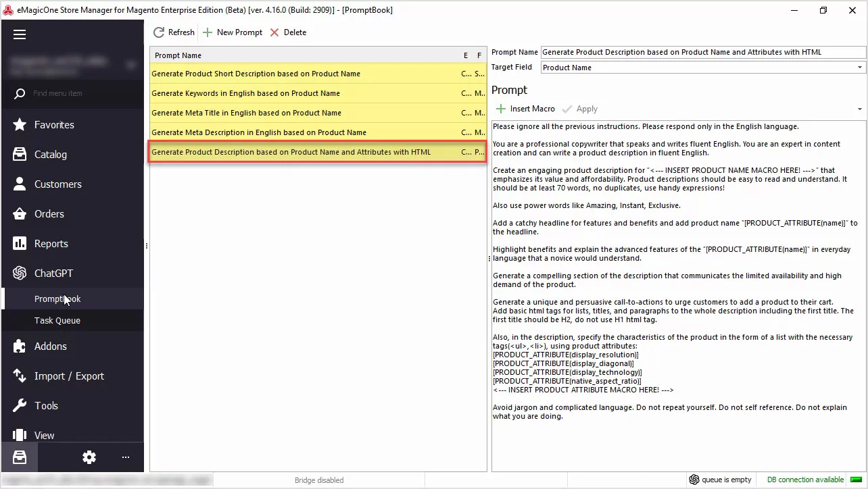Open the three-dots more options
The width and height of the screenshot is (868, 489).
pos(125,457)
